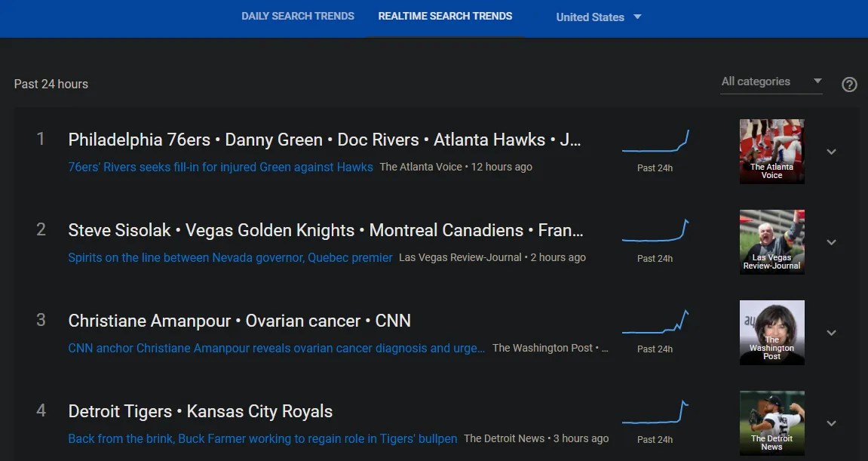Image resolution: width=868 pixels, height=461 pixels.
Task: Click the Atlanta Voice story thumbnail
Action: (x=771, y=151)
